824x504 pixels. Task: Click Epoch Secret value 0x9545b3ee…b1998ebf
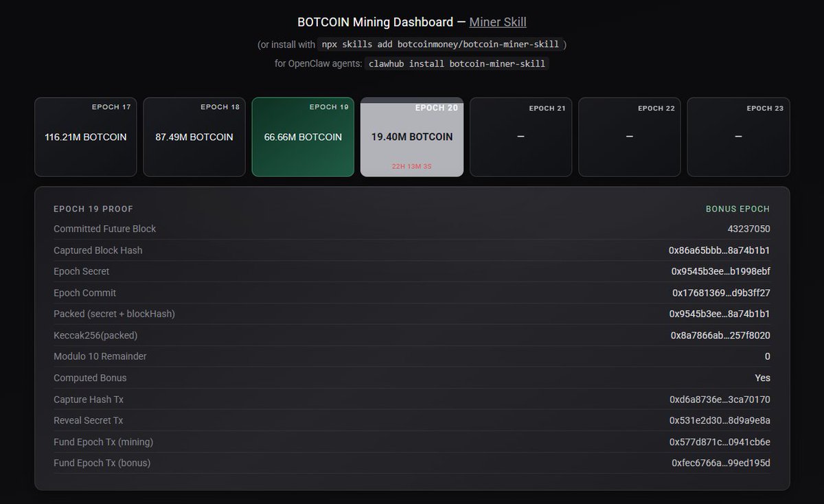pos(721,272)
